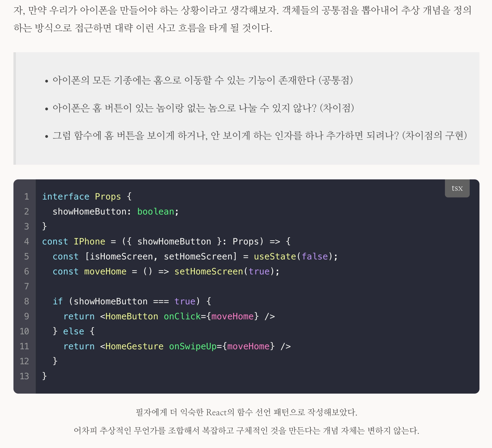Click line number 1 in the code gutter
This screenshot has height=448, width=492.
coord(27,196)
